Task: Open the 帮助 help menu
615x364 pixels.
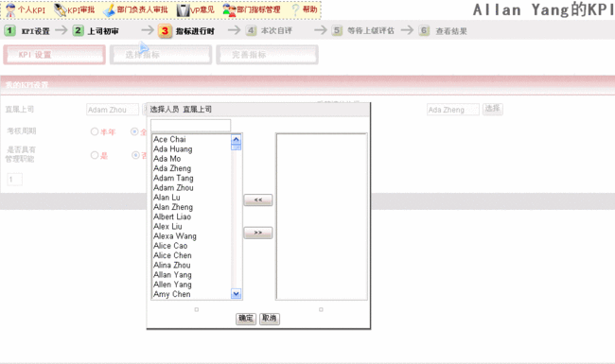Action: point(309,9)
